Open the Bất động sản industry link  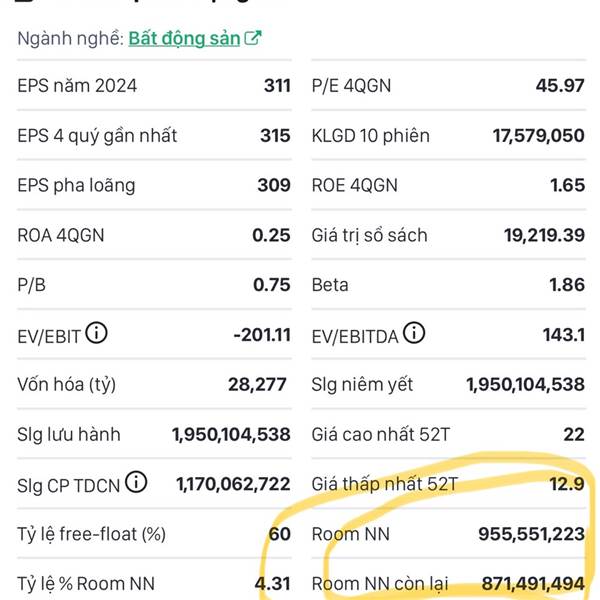pos(184,38)
